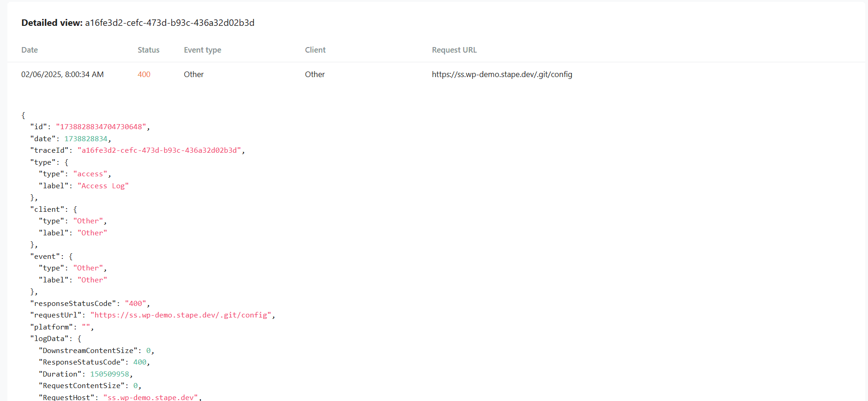Click the "client" key in JSON

(x=47, y=209)
